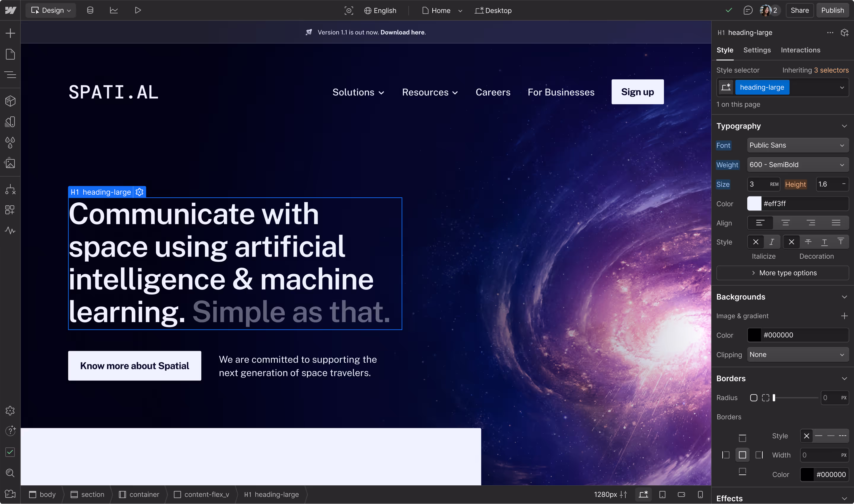Select the center text align option

(x=785, y=223)
